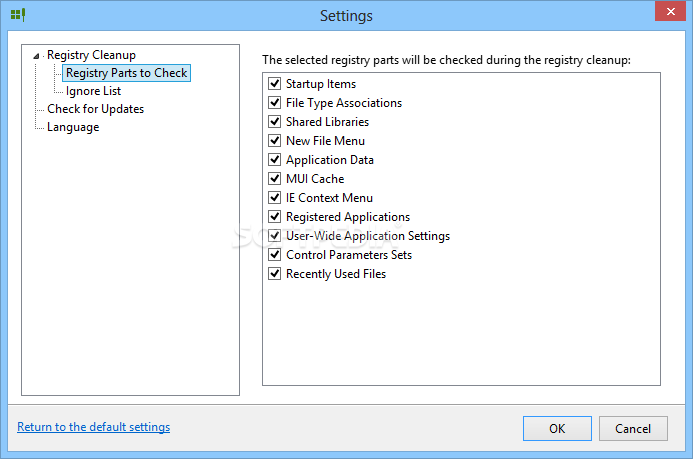Select the Registry Cleanup parent item
The width and height of the screenshot is (693, 459).
pos(91,55)
